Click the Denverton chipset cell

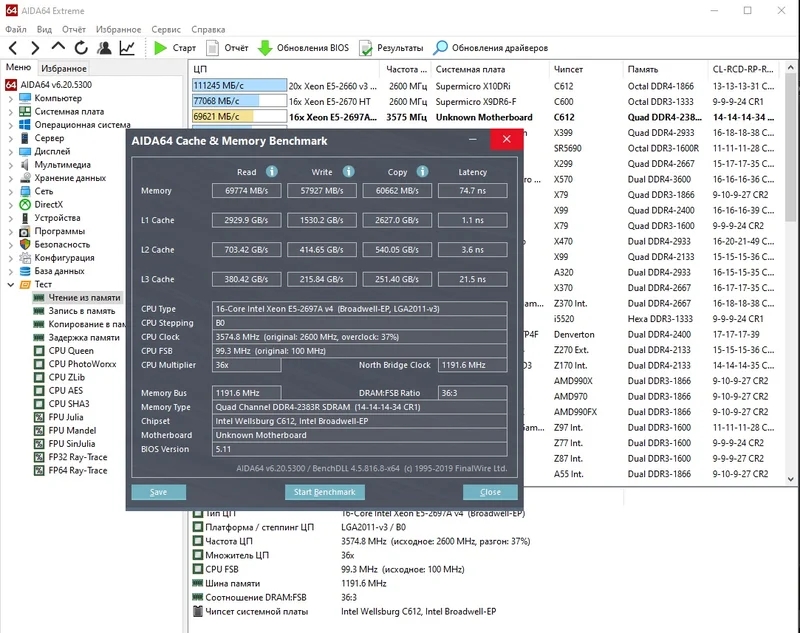click(574, 335)
